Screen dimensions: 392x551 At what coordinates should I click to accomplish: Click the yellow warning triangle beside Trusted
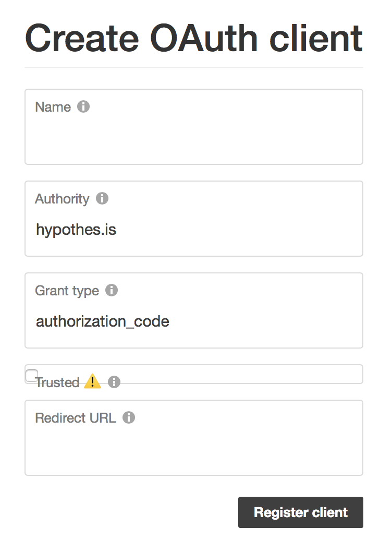93,381
